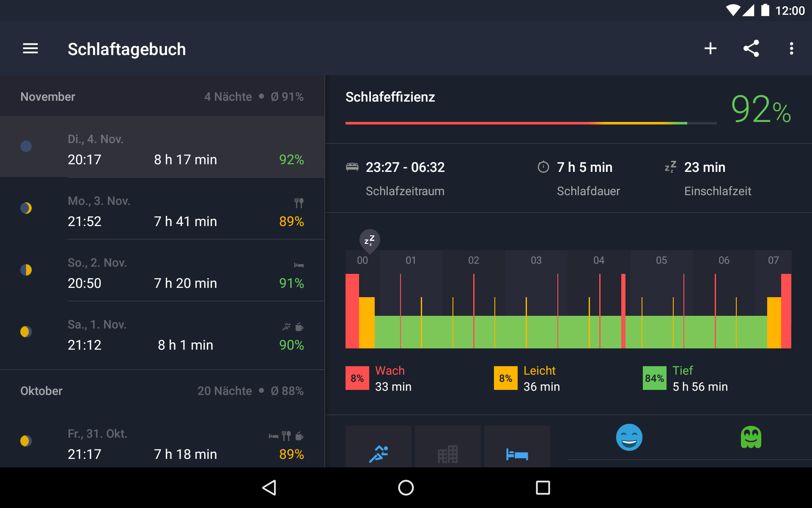Tap the moon phase icon for 4. Nov.

[26, 146]
